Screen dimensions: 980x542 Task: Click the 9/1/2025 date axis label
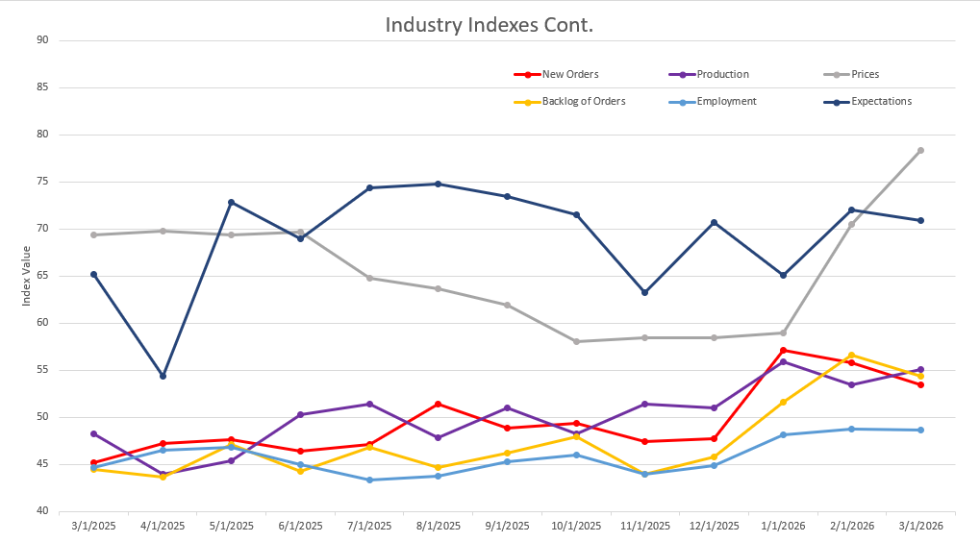pyautogui.click(x=507, y=526)
